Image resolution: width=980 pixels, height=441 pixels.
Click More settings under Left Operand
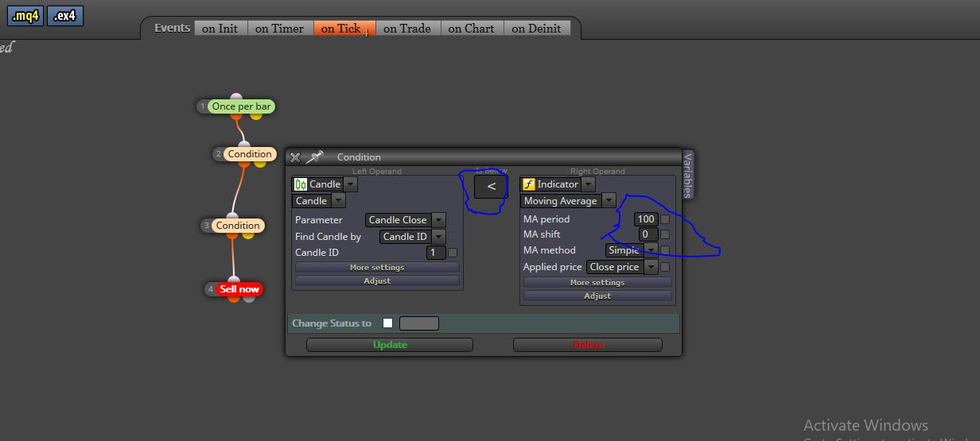377,268
